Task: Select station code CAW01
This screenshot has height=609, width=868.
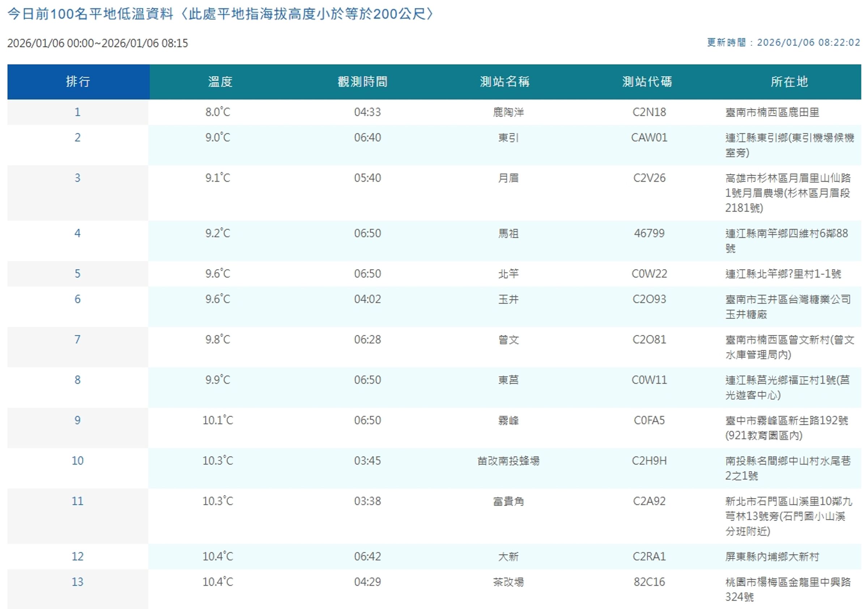Action: 649,137
